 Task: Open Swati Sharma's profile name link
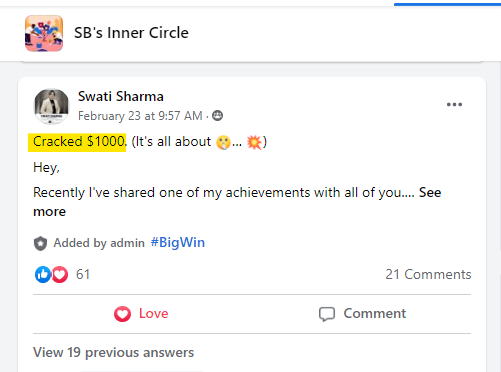coord(121,96)
